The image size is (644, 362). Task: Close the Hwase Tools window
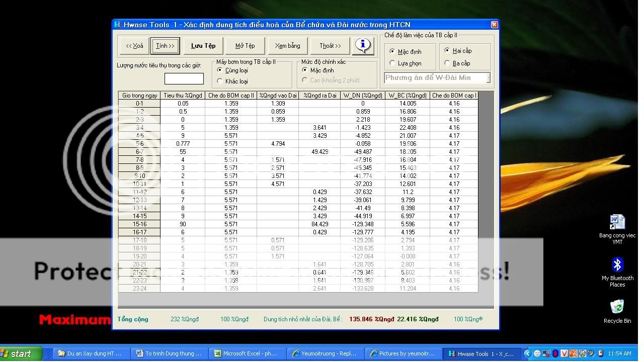(494, 24)
